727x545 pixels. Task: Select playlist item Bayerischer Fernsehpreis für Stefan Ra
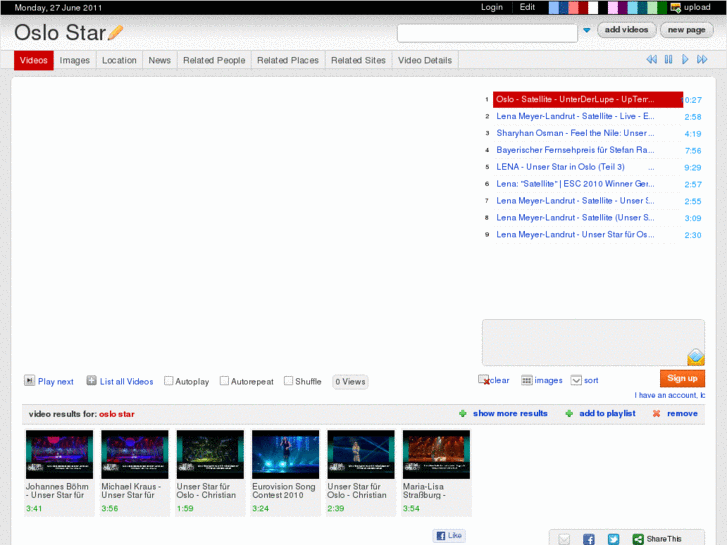[575, 150]
